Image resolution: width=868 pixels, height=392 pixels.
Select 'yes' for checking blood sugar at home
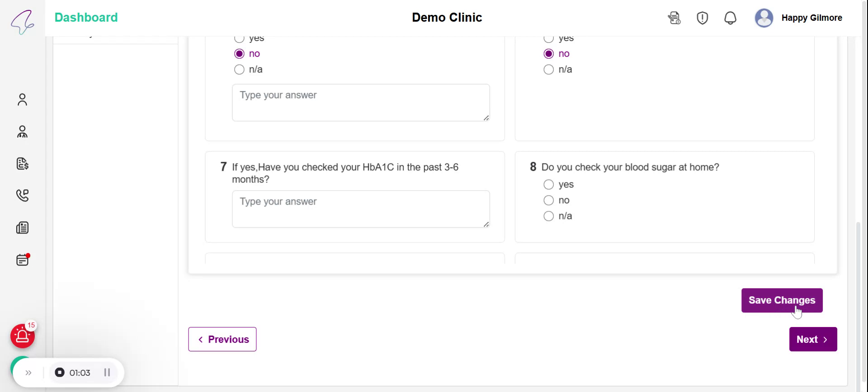(x=548, y=185)
